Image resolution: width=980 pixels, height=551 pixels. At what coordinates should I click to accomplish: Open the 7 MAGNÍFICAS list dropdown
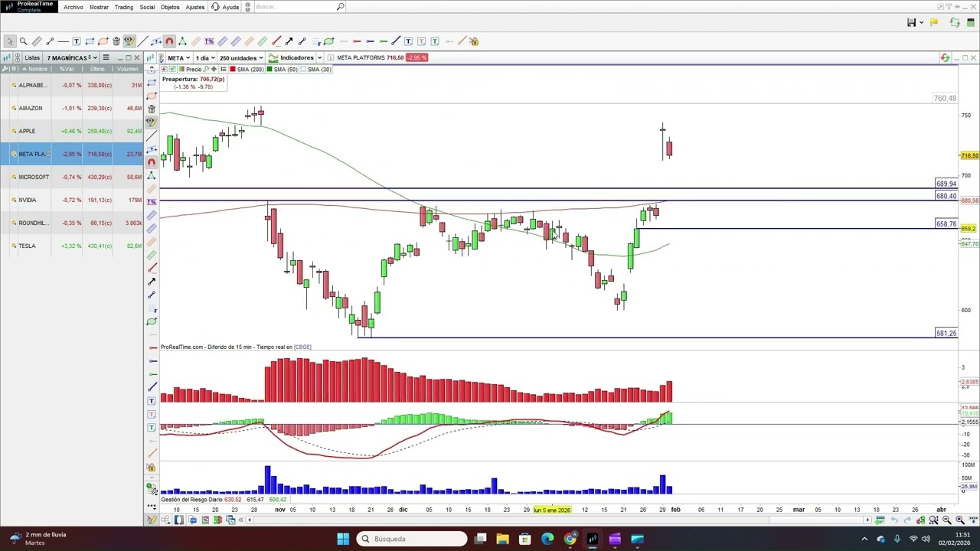(72, 58)
